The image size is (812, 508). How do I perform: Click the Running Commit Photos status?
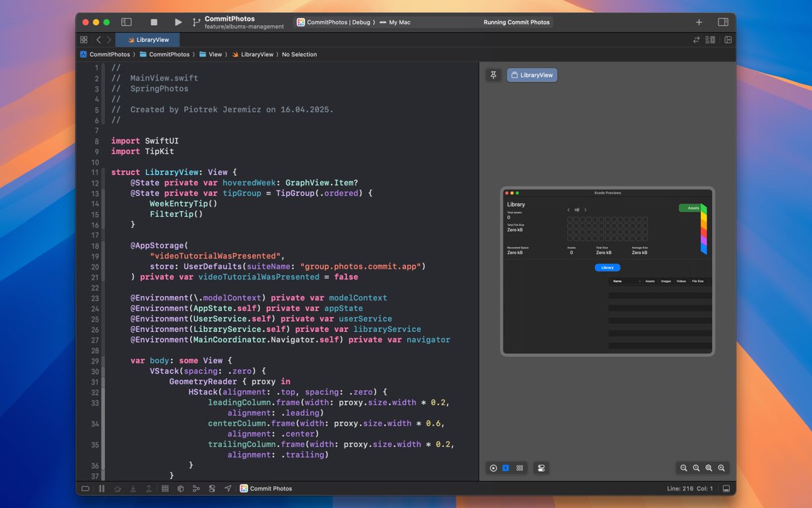[x=516, y=22]
